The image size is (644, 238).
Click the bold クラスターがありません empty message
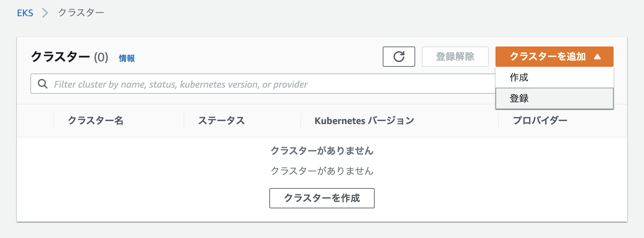coord(322,151)
